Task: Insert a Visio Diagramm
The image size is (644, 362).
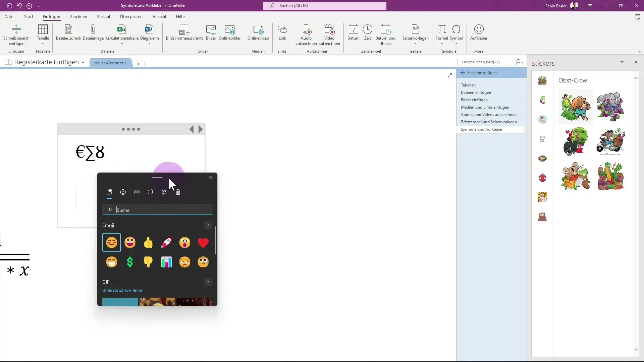Action: click(x=149, y=35)
